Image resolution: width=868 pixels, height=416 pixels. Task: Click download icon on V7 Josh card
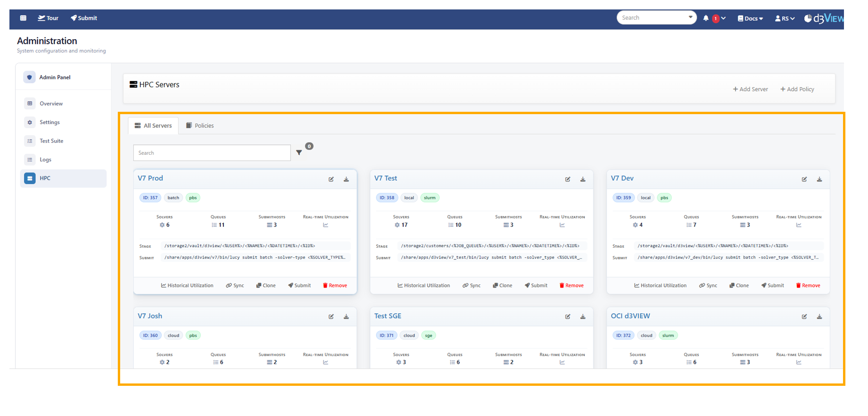346,316
